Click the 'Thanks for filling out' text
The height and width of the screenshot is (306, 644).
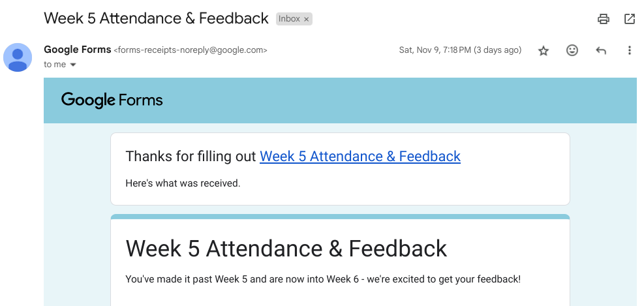[191, 157]
